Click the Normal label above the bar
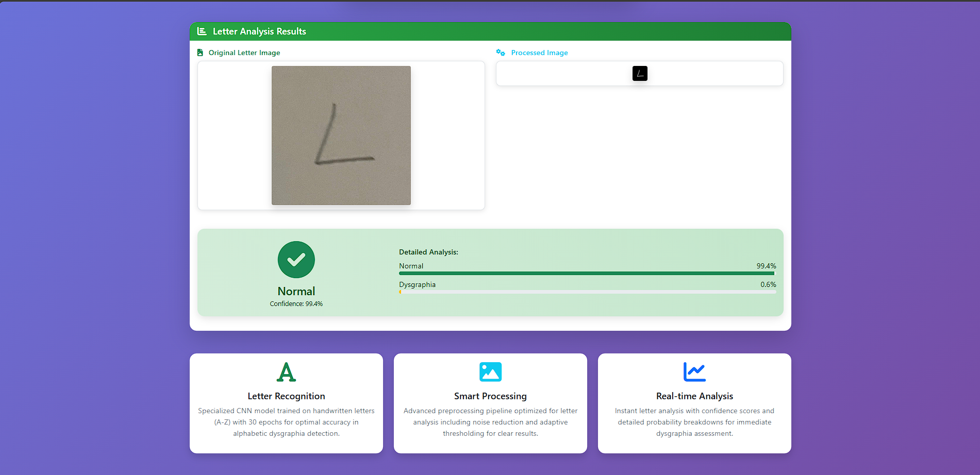This screenshot has width=980, height=475. coord(411,266)
